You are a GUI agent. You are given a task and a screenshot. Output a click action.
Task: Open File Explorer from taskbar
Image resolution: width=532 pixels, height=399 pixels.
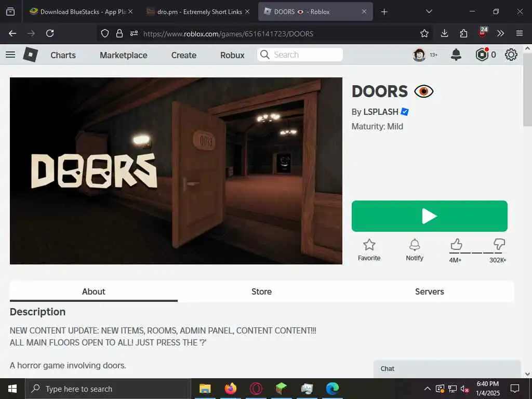[205, 389]
